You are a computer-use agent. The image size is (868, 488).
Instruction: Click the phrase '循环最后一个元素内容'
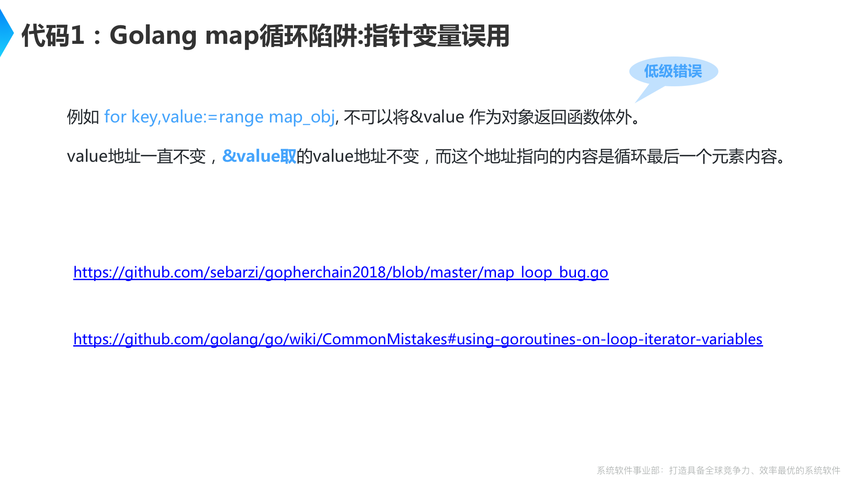695,156
